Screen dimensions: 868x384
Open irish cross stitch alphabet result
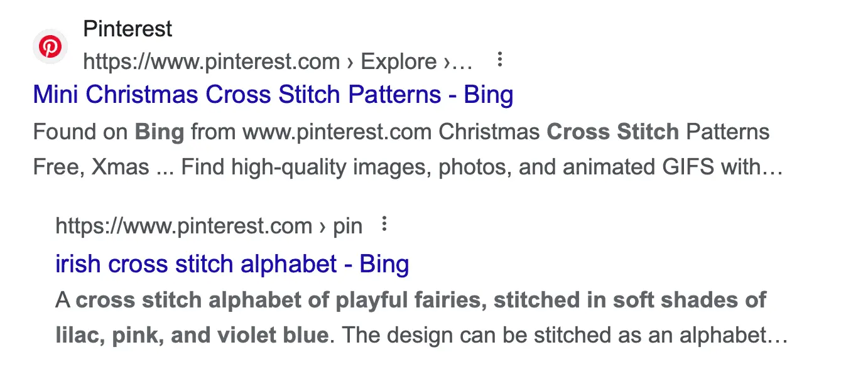(232, 264)
